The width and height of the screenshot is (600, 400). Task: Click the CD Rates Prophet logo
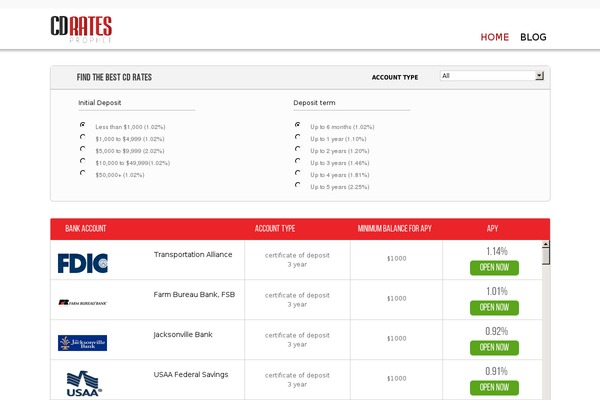pyautogui.click(x=81, y=29)
